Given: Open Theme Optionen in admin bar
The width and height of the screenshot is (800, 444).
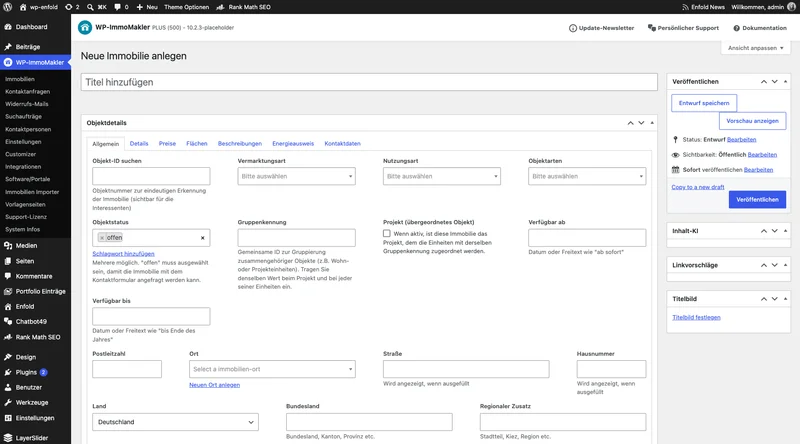Looking at the screenshot, I should click(x=186, y=7).
